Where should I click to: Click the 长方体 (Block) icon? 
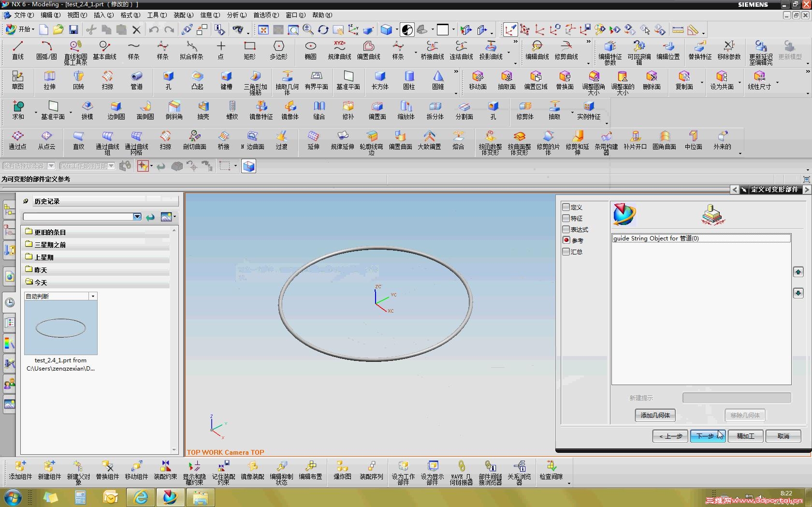tap(380, 80)
